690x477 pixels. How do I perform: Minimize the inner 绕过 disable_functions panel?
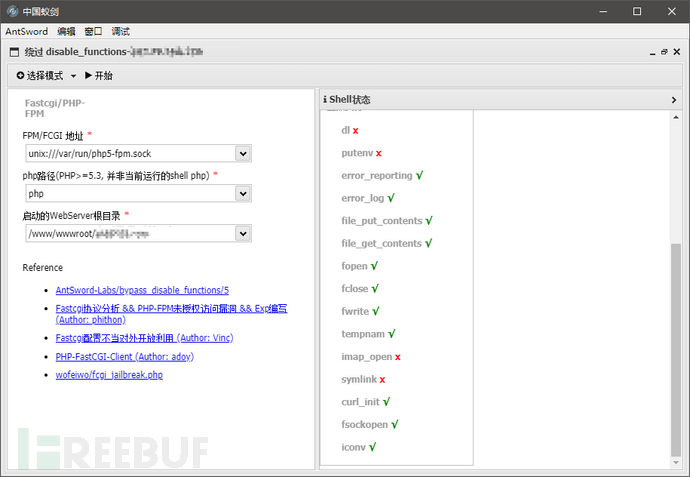coord(653,52)
